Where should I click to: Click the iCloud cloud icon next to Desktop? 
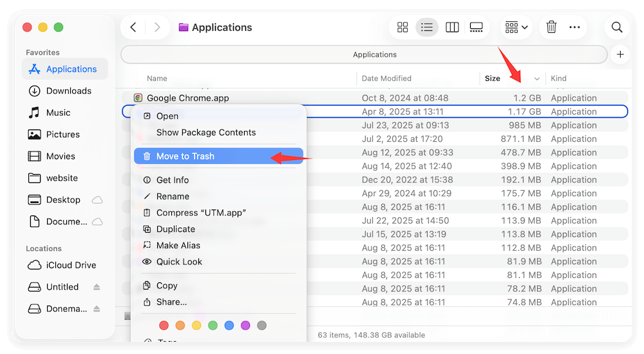point(97,200)
